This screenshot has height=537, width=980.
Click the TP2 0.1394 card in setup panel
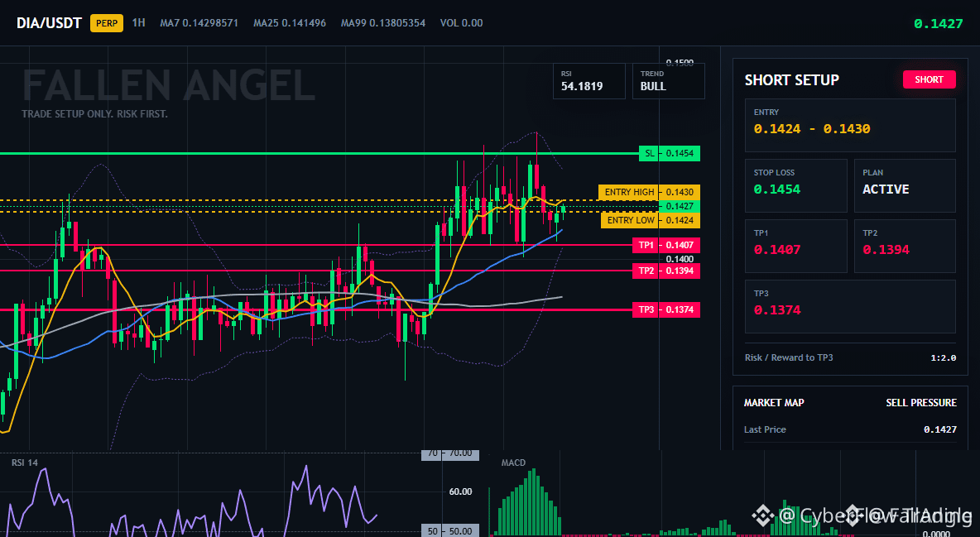pyautogui.click(x=905, y=246)
